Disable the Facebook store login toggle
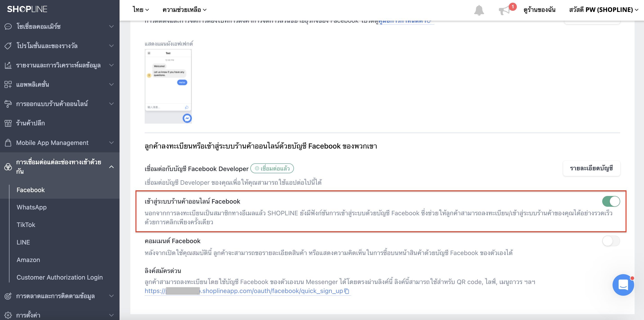644x320 pixels. (x=611, y=201)
